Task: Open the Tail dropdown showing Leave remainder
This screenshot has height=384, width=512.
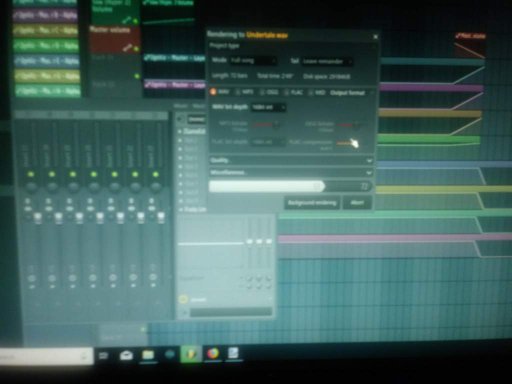Action: click(x=327, y=62)
